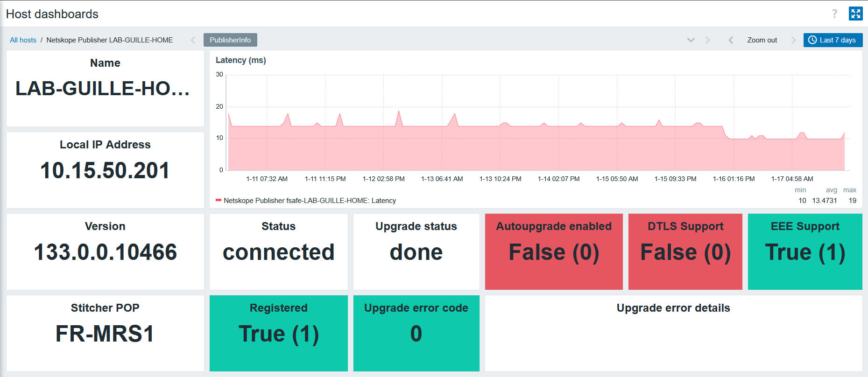Click the EEE Support True widget

click(805, 251)
